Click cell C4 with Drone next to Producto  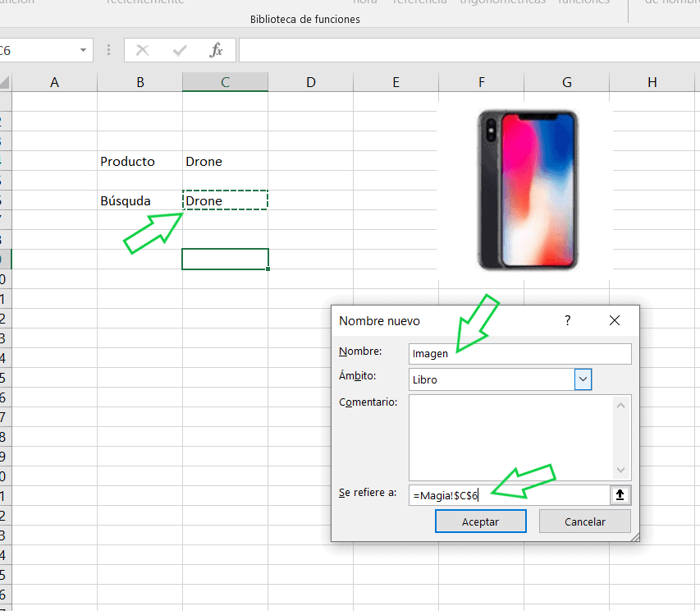click(225, 161)
